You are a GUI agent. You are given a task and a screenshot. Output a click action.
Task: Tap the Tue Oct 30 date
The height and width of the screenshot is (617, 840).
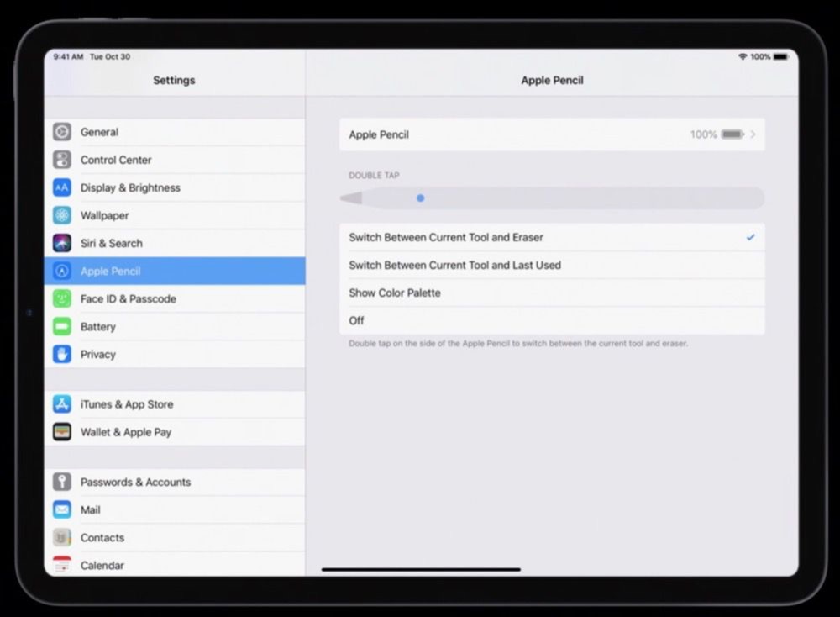pos(110,57)
